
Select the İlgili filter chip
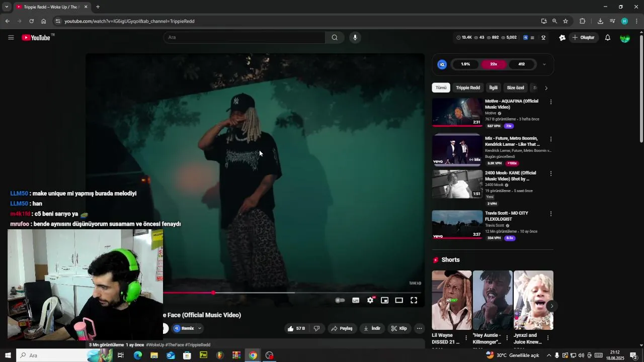point(494,87)
